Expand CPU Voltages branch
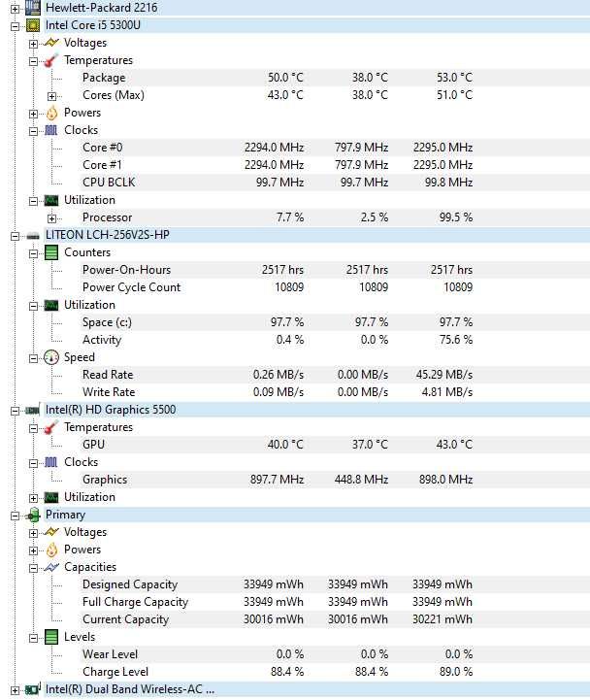Image resolution: width=590 pixels, height=700 pixels. (x=33, y=44)
